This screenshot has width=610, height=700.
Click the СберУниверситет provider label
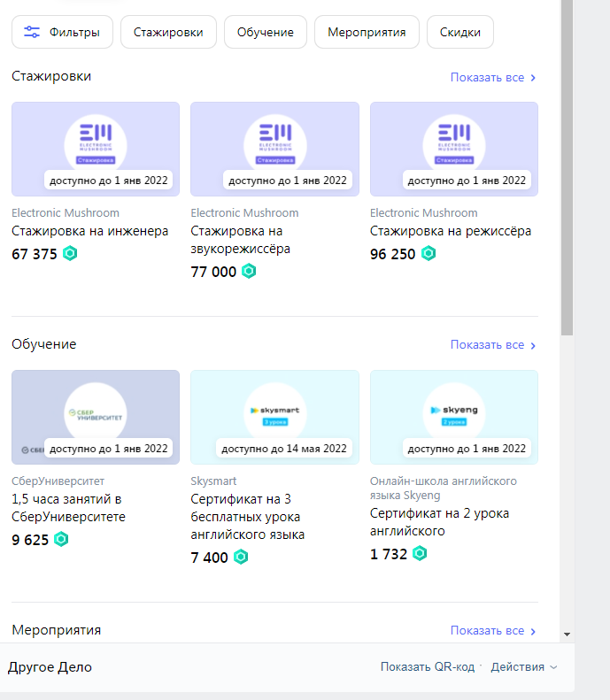point(58,481)
